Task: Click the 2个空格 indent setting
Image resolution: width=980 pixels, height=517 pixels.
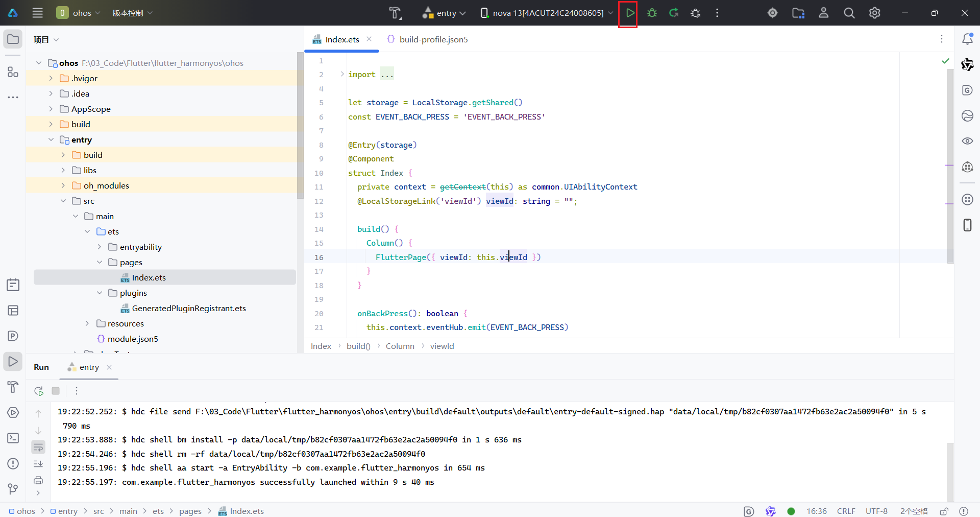Action: (x=914, y=511)
